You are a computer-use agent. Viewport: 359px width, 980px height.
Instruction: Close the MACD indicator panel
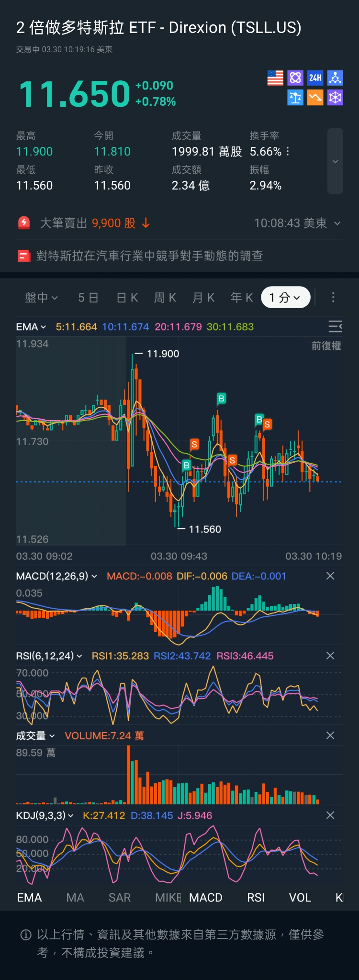(330, 576)
